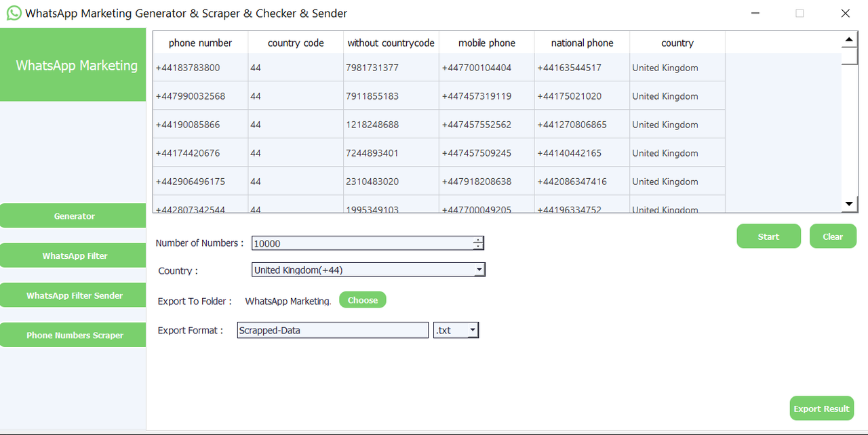Minimize the application window
The height and width of the screenshot is (435, 868).
pyautogui.click(x=755, y=14)
